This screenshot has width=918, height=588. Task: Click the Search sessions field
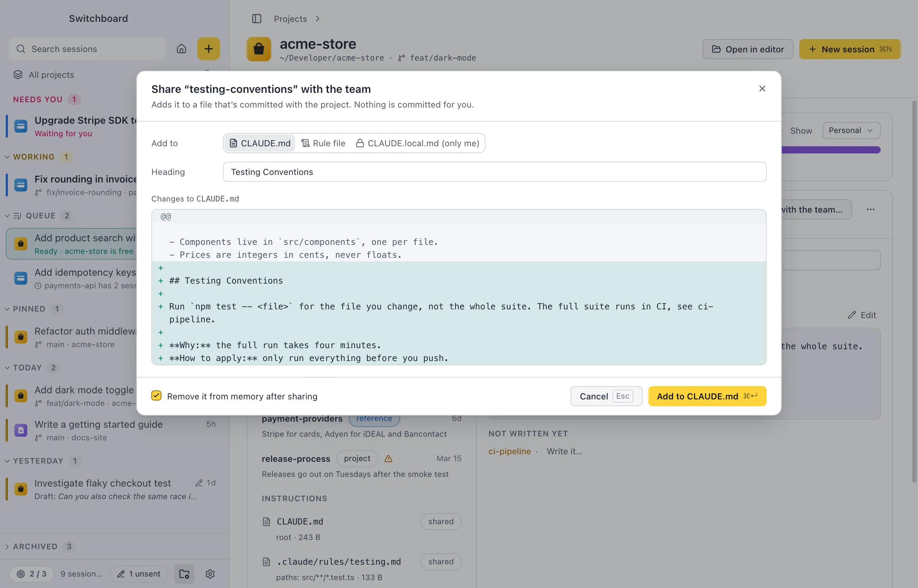[x=87, y=49]
